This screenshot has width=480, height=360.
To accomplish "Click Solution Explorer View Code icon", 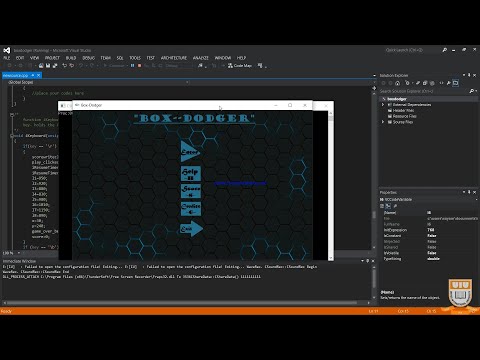I will pos(441,83).
